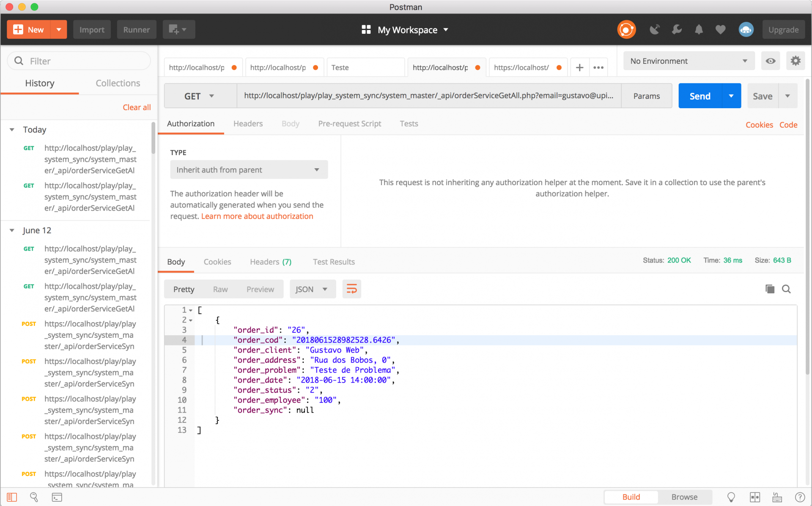812x506 pixels.
Task: Select the Teste request tab
Action: coord(365,68)
